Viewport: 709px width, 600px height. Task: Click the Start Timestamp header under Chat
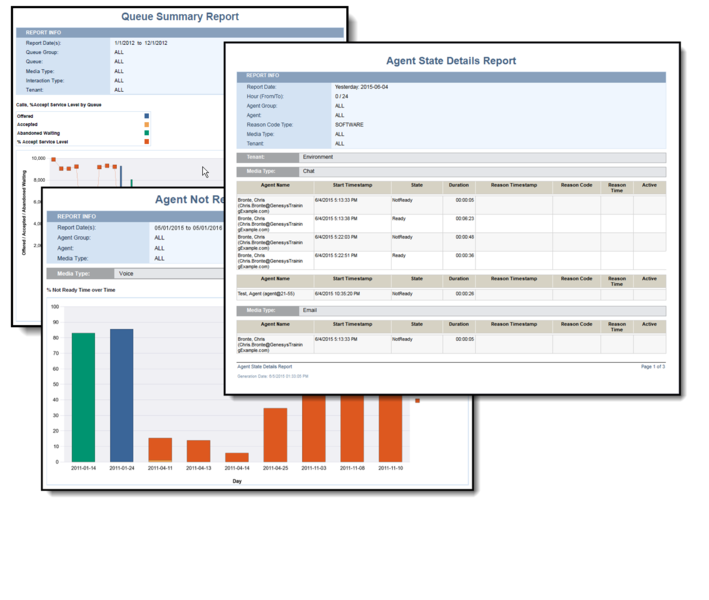coord(351,186)
